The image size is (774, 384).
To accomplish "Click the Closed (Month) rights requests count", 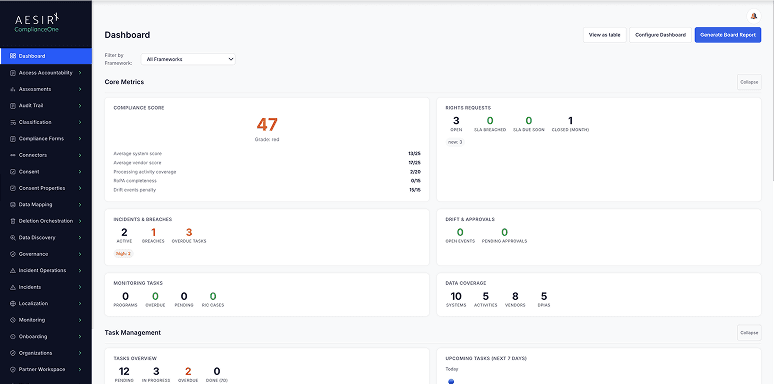I will tap(571, 121).
